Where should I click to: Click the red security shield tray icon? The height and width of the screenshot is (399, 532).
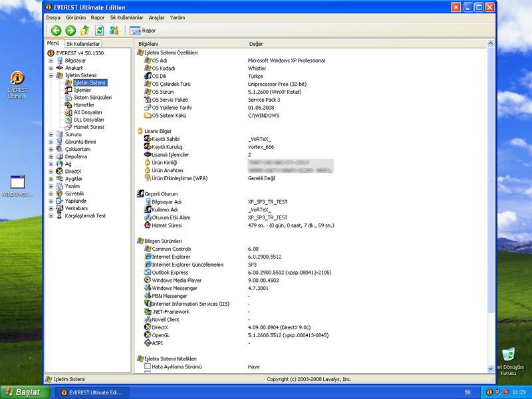[x=506, y=392]
